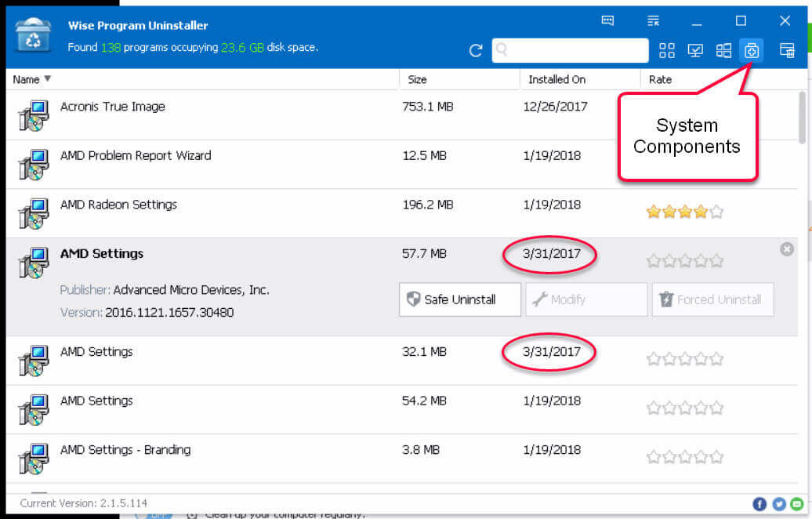The height and width of the screenshot is (519, 812).
Task: Click the icon of AMD Settings 57.7 MB
Action: click(34, 262)
